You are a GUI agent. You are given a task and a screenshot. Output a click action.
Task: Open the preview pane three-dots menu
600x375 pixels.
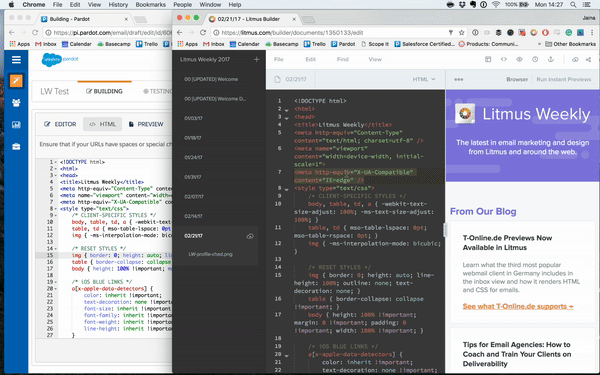(x=458, y=80)
